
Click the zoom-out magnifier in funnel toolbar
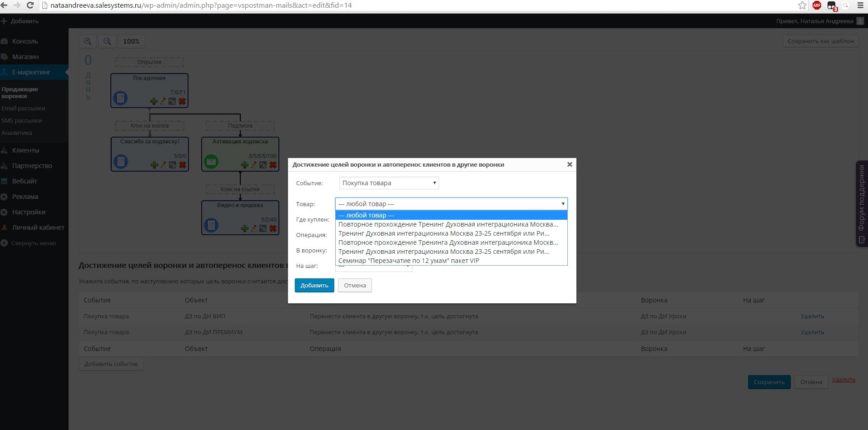pyautogui.click(x=107, y=41)
